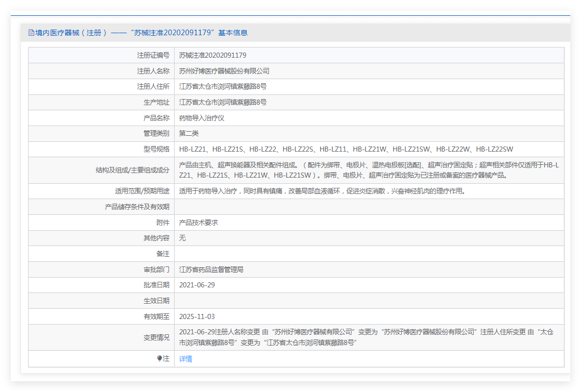Click the 型号规格 label

point(156,149)
